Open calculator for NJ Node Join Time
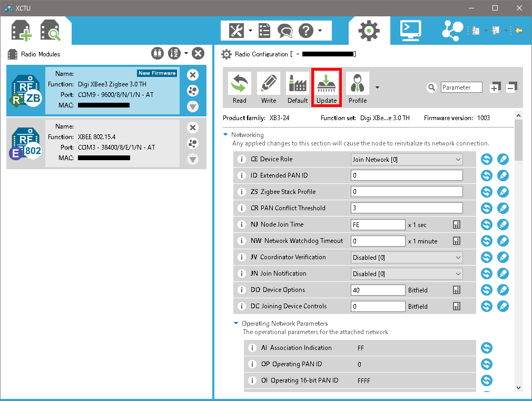 click(457, 224)
